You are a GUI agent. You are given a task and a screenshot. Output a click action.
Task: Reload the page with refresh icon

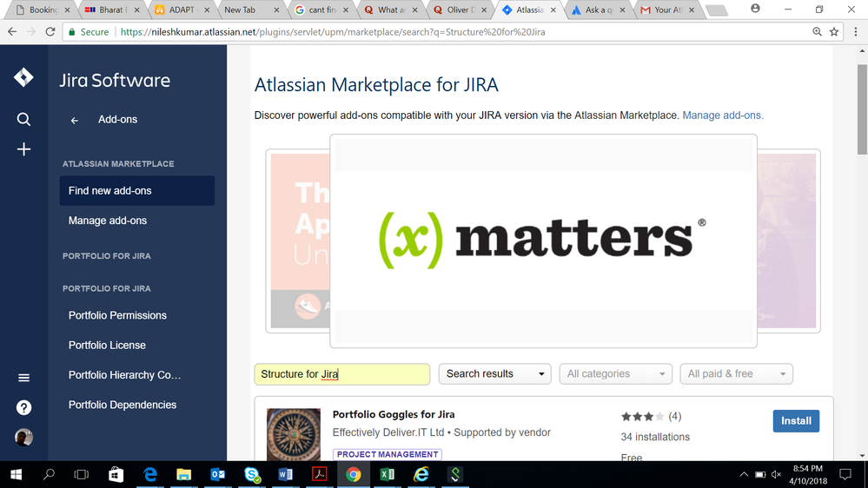50,32
